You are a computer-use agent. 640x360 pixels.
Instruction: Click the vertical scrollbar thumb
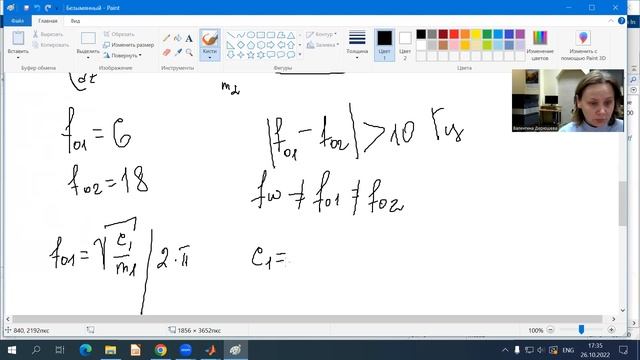click(x=622, y=203)
